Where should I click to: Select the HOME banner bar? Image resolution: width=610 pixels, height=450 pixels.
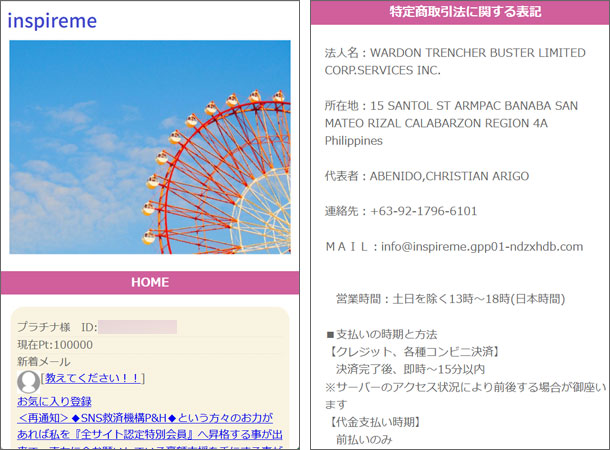click(150, 282)
